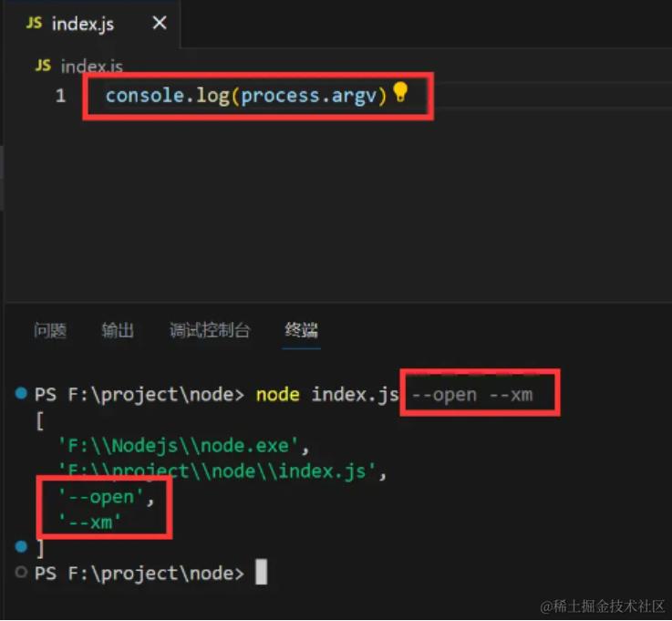The width and height of the screenshot is (672, 621).
Task: Click the blue command marker beside node index.js
Action: [x=21, y=393]
